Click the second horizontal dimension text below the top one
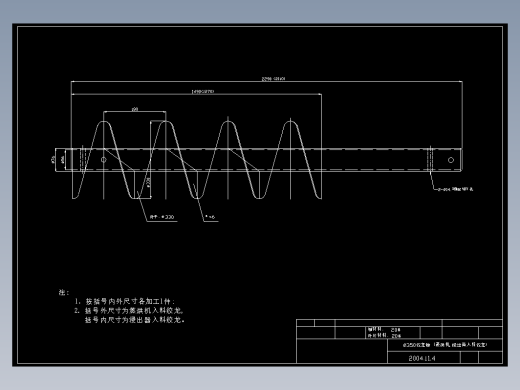520x390 pixels. coord(203,91)
